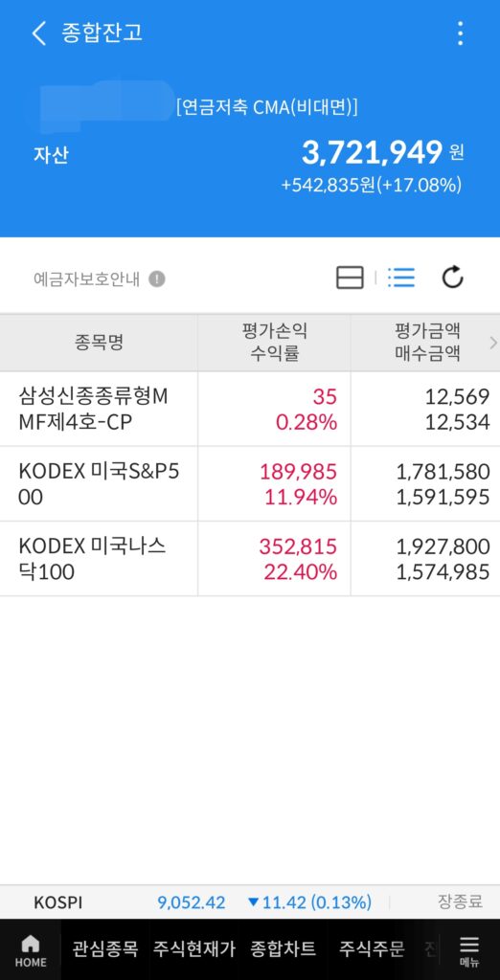Open the 주식주문 tab
Viewport: 500px width, 980px height.
[x=372, y=948]
